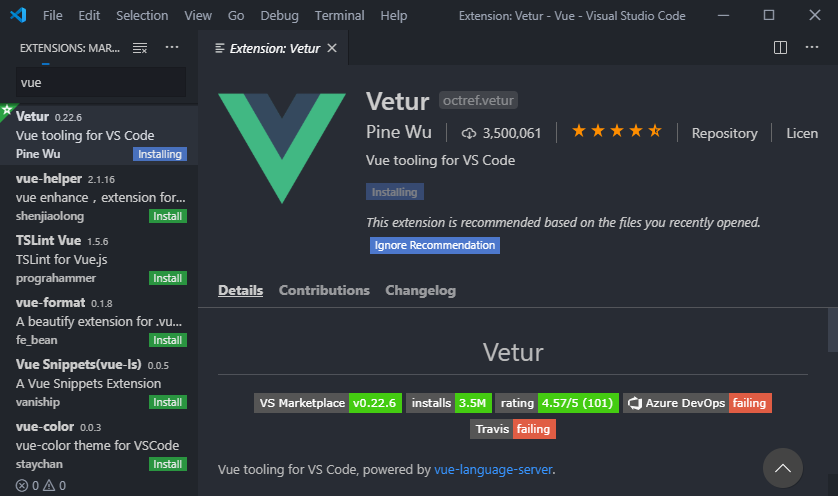
Task: Click the Clear Extensions Input list icon
Action: (x=139, y=48)
